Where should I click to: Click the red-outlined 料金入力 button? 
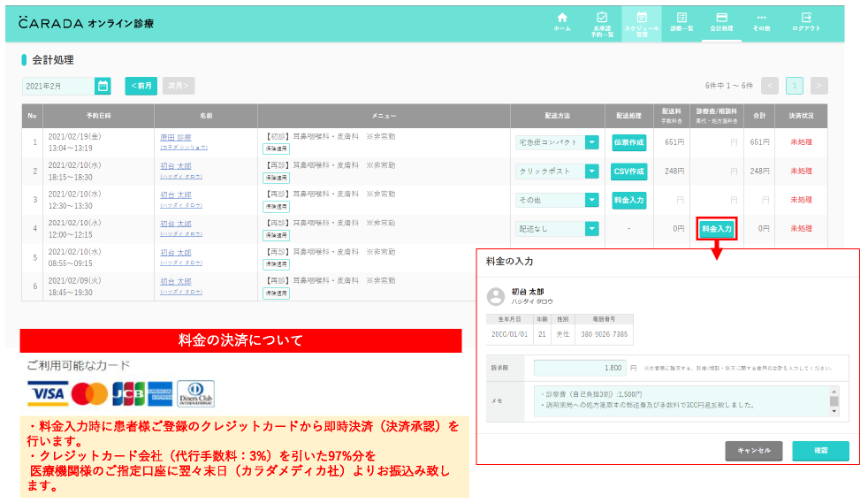click(x=716, y=229)
